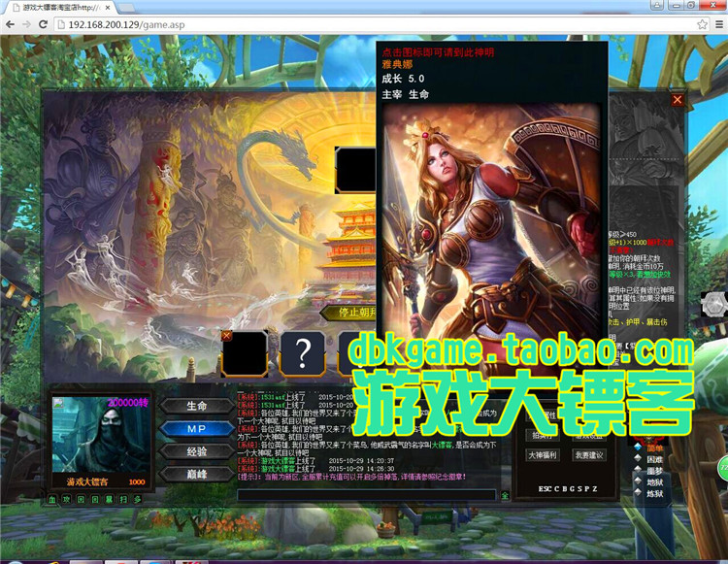Click the ESC C B G S P Z shortcut text
This screenshot has width=728, height=564.
pyautogui.click(x=568, y=489)
